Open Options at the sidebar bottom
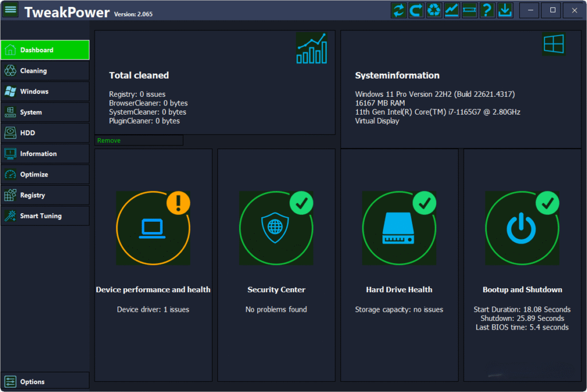Image resolution: width=587 pixels, height=392 pixels. click(45, 382)
